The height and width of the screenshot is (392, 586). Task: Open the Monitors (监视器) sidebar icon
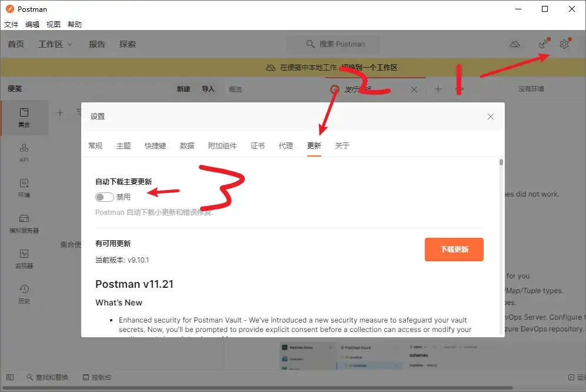click(x=24, y=259)
